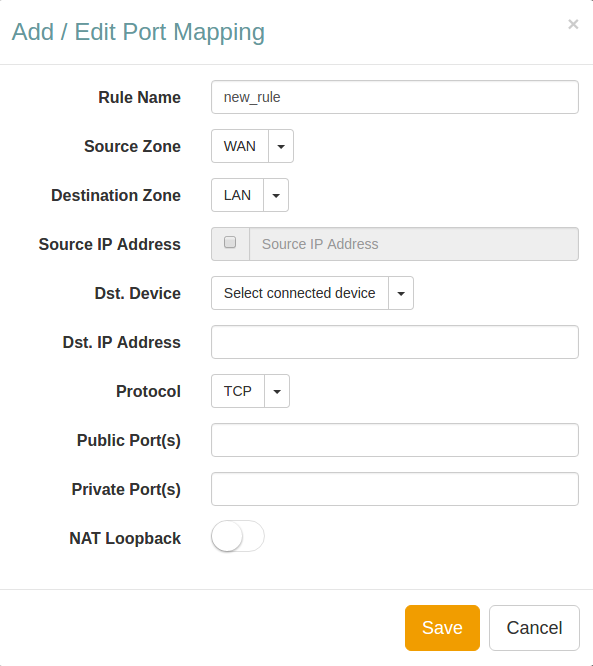Click the Public Port(s) field
Screen dimensions: 593x666
[x=395, y=440]
